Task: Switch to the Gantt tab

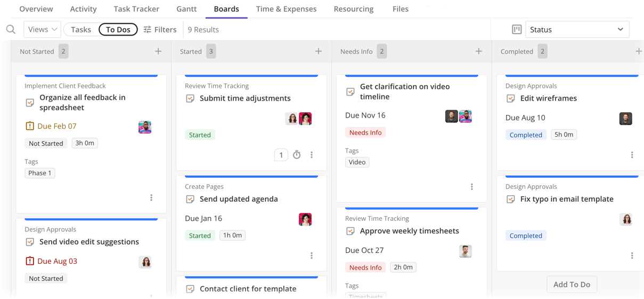Action: 186,9
